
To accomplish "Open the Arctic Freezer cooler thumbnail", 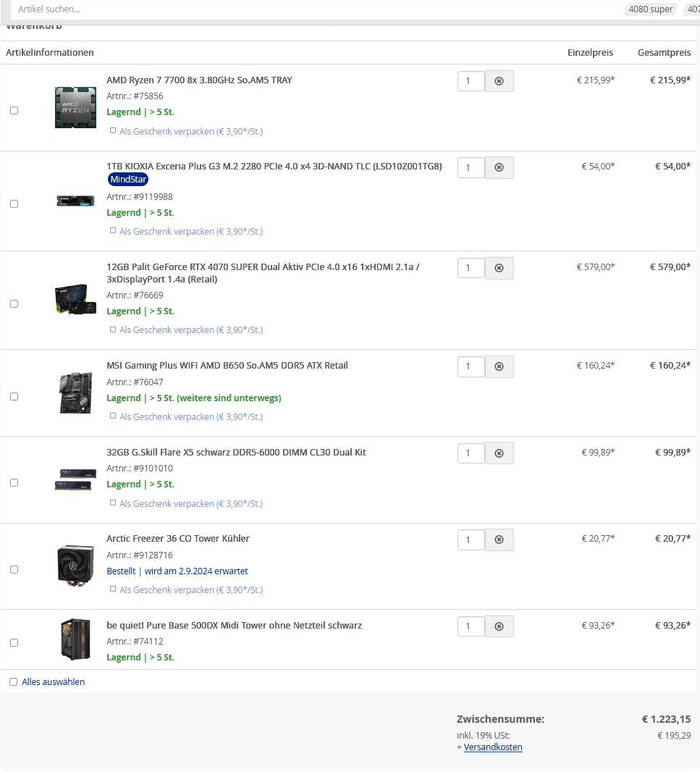I will [x=75, y=566].
